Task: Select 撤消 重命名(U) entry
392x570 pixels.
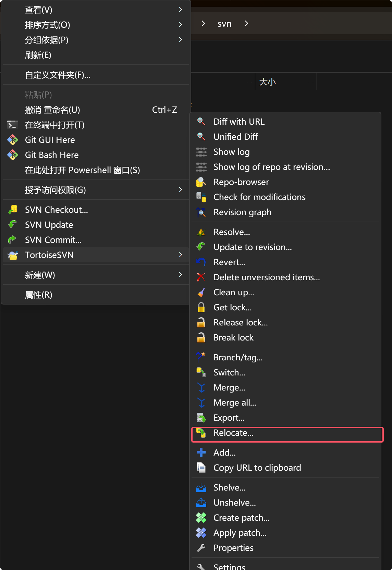Action: tap(96, 110)
